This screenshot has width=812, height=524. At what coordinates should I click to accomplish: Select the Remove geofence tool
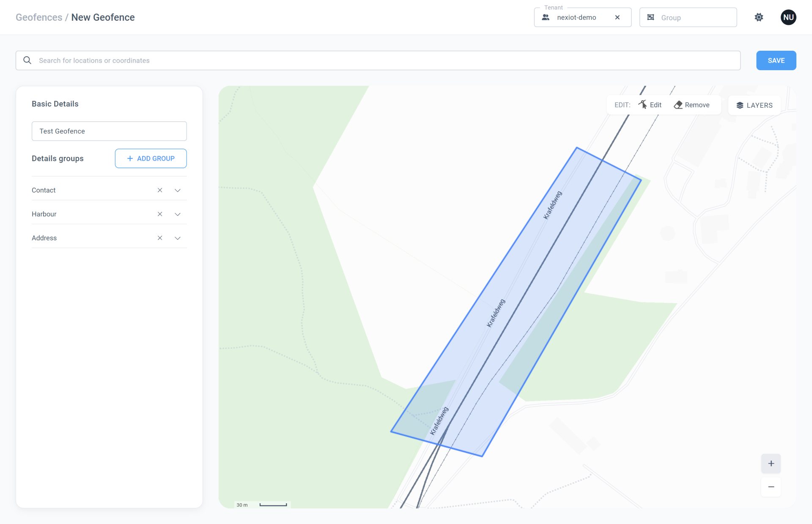point(692,105)
